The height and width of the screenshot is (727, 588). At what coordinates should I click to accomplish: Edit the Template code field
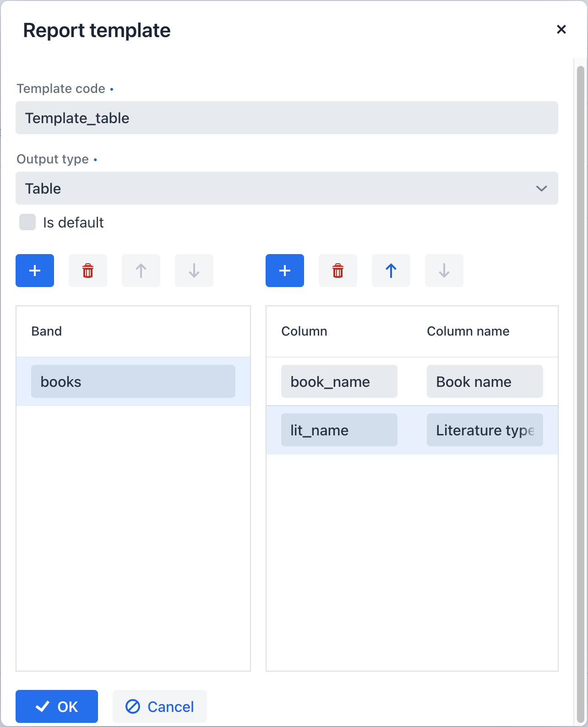pyautogui.click(x=287, y=118)
